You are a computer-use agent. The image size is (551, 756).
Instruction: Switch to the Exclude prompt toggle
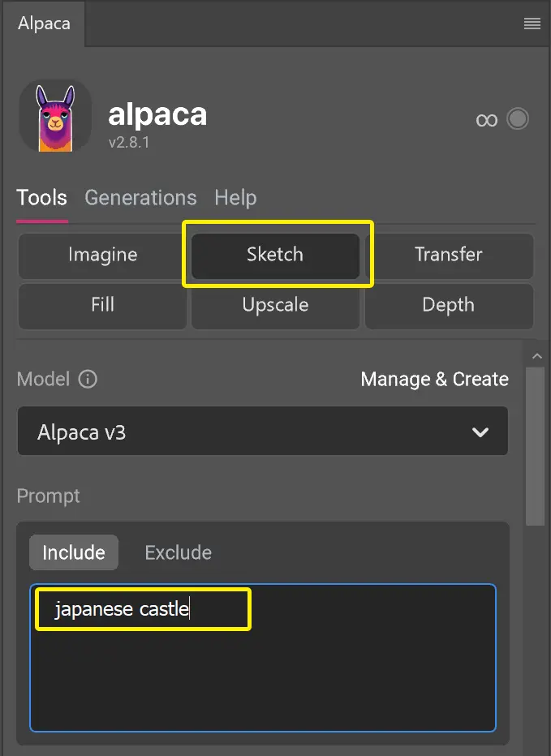[178, 552]
